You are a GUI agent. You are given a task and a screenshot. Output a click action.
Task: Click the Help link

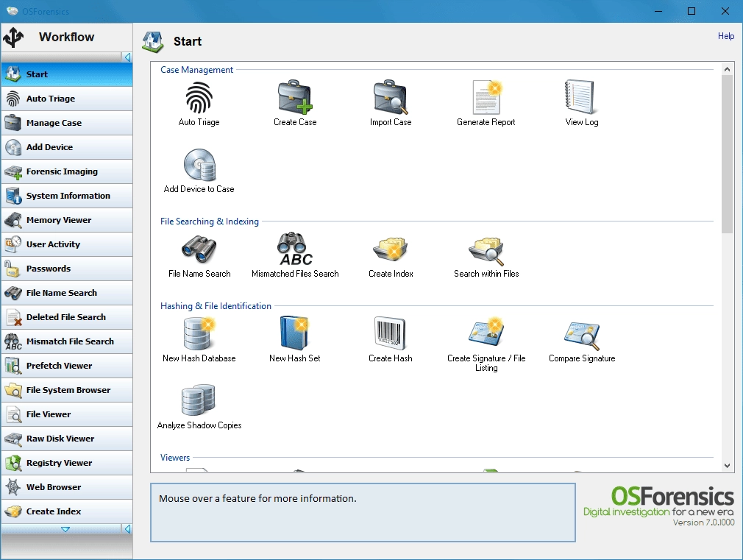(725, 36)
